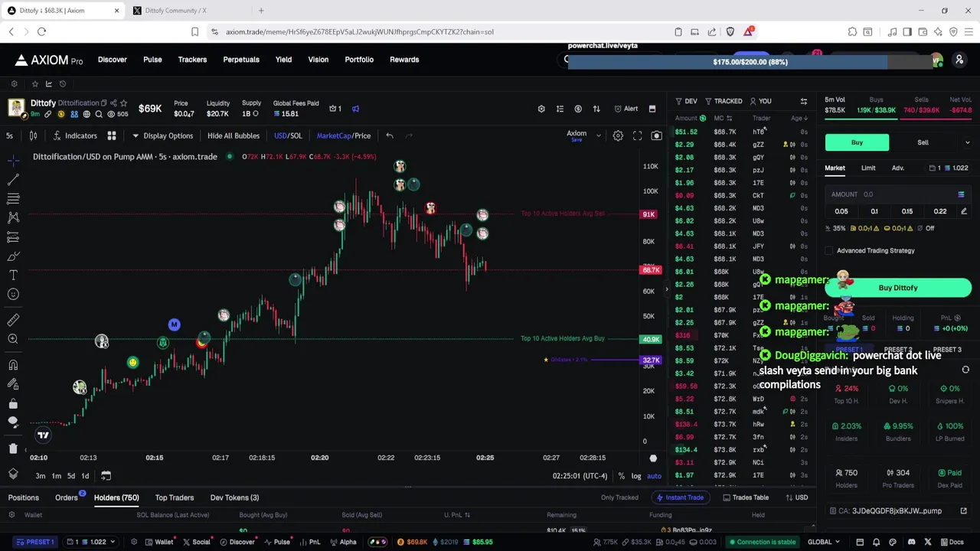Image resolution: width=980 pixels, height=551 pixels.
Task: Switch to the Positions tab
Action: click(x=24, y=497)
